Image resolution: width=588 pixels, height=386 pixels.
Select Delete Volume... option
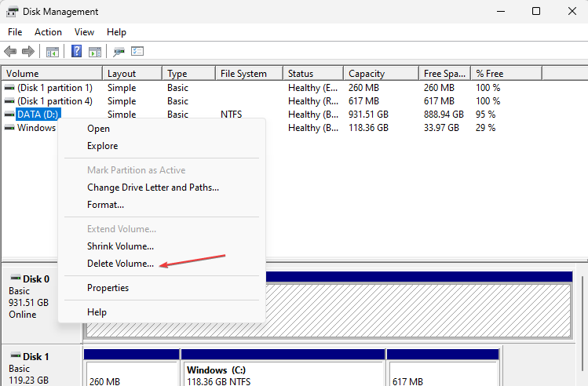[162, 264]
